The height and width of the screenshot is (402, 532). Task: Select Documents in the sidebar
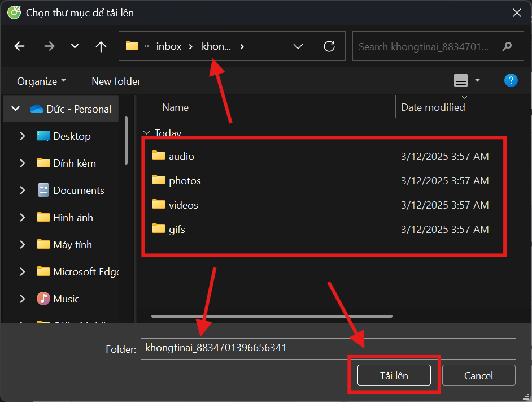[x=79, y=191]
